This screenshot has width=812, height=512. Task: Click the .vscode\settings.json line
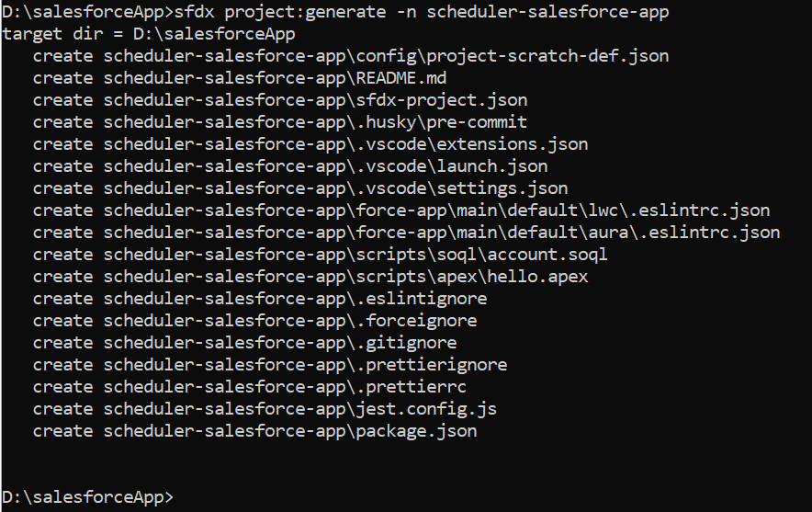click(x=300, y=188)
